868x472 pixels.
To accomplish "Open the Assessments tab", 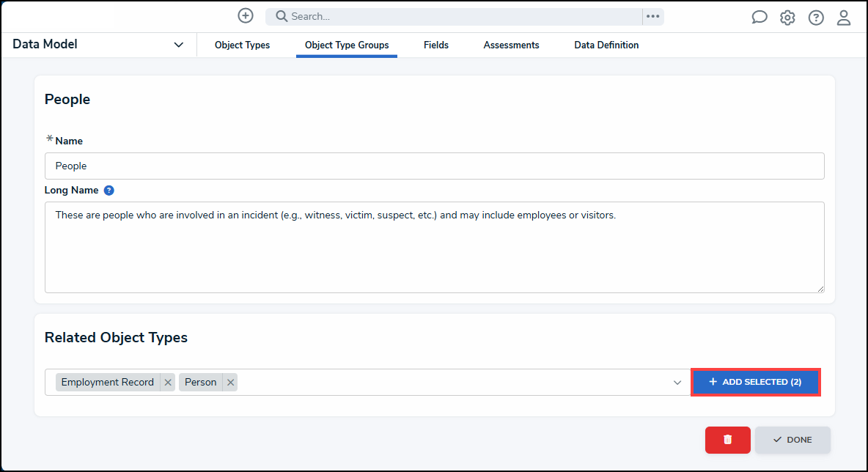I will click(x=511, y=45).
